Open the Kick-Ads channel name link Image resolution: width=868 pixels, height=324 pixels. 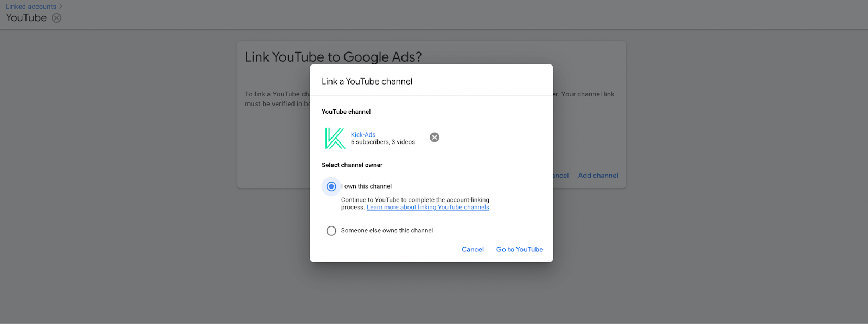click(x=363, y=134)
